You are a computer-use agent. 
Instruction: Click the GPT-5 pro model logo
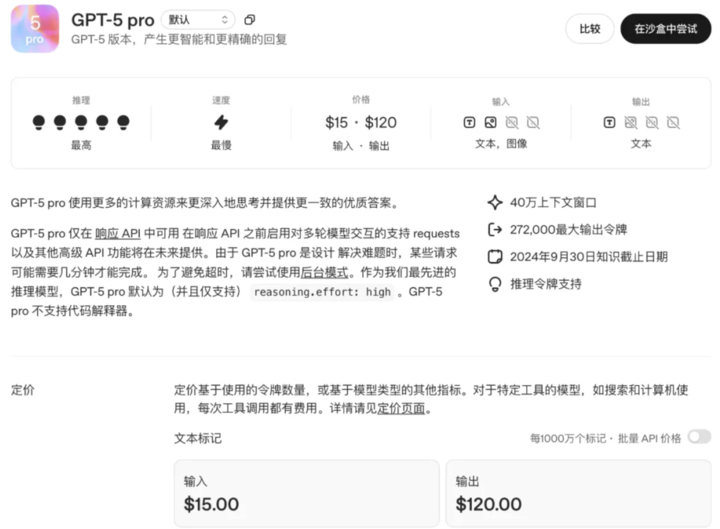tap(35, 28)
